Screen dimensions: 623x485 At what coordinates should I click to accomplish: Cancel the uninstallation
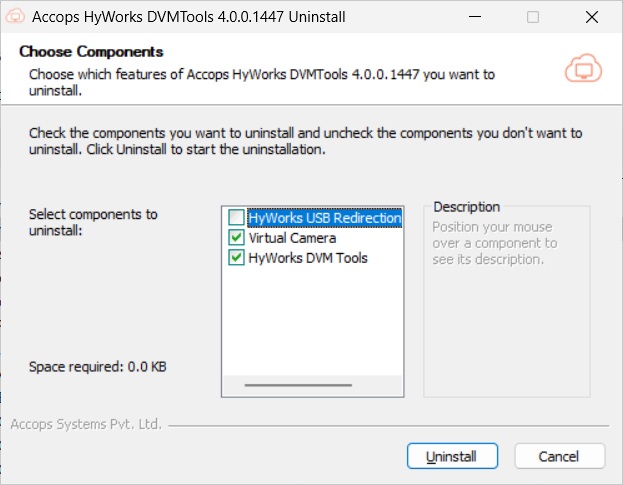[x=559, y=456]
